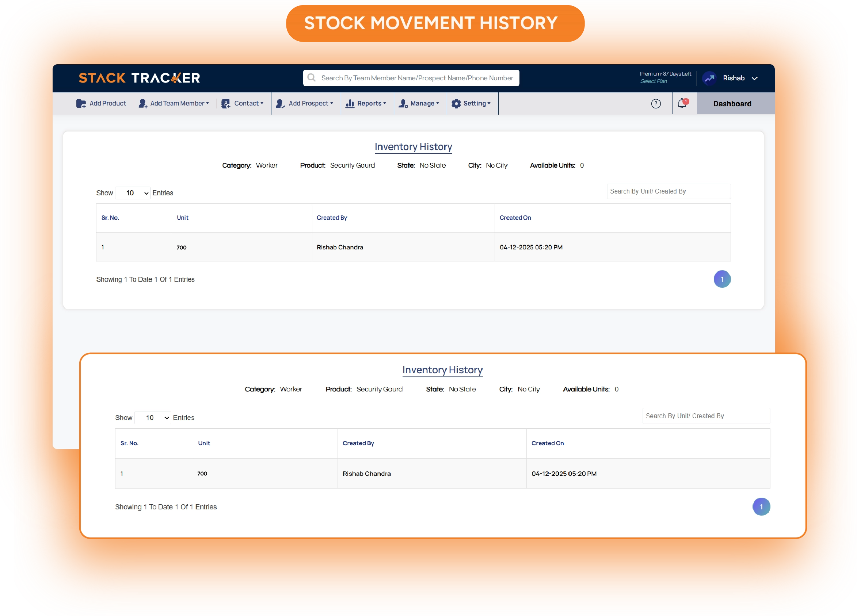This screenshot has height=616, width=857.
Task: Click the Add Prospect icon
Action: click(x=280, y=103)
